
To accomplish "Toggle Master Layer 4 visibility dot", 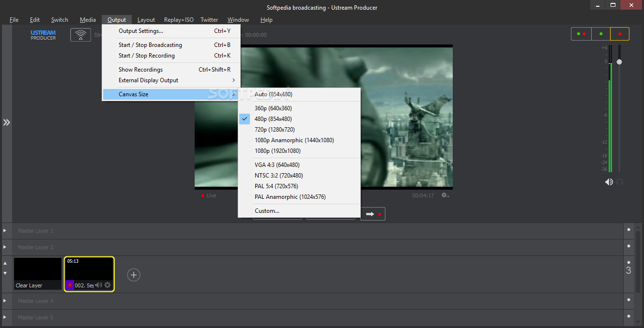I will [x=629, y=300].
